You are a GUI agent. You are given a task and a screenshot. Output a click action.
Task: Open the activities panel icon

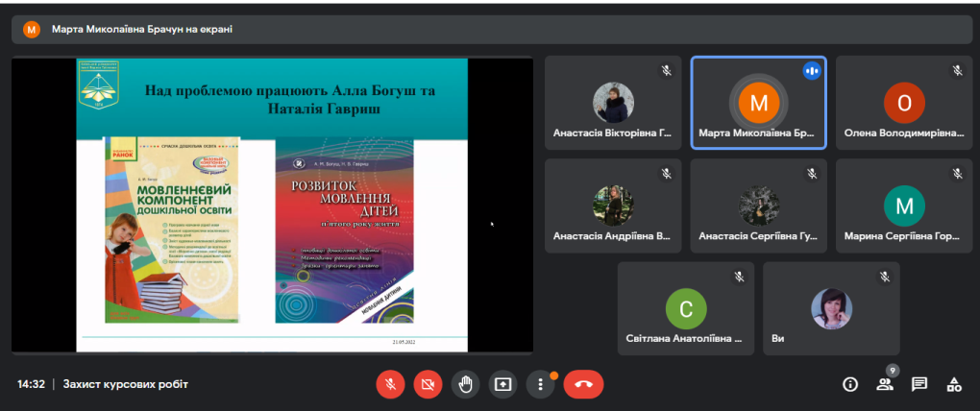(x=954, y=384)
